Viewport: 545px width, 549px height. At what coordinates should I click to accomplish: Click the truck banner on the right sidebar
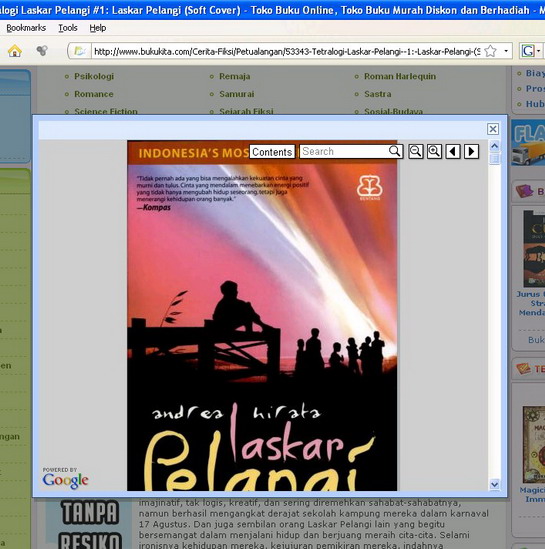528,143
